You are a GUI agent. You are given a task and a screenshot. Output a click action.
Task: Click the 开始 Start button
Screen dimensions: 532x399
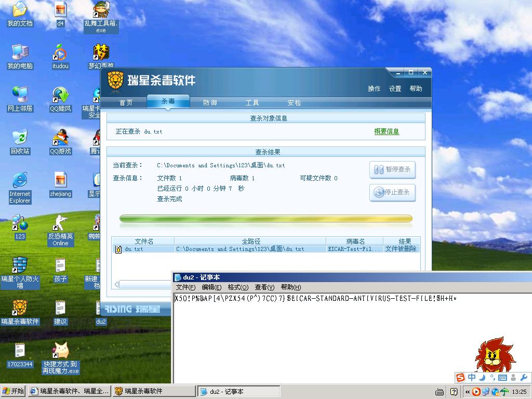13,391
